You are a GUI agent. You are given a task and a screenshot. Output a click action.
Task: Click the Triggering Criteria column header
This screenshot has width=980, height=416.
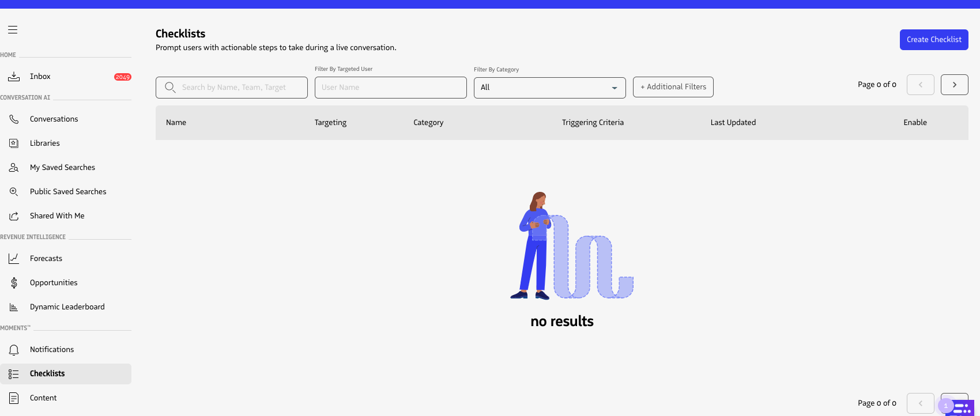593,123
